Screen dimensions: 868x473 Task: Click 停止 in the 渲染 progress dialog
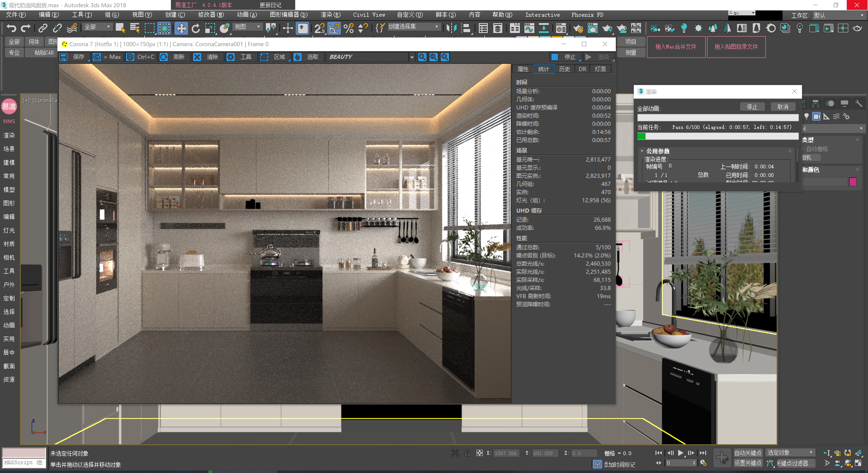[752, 107]
